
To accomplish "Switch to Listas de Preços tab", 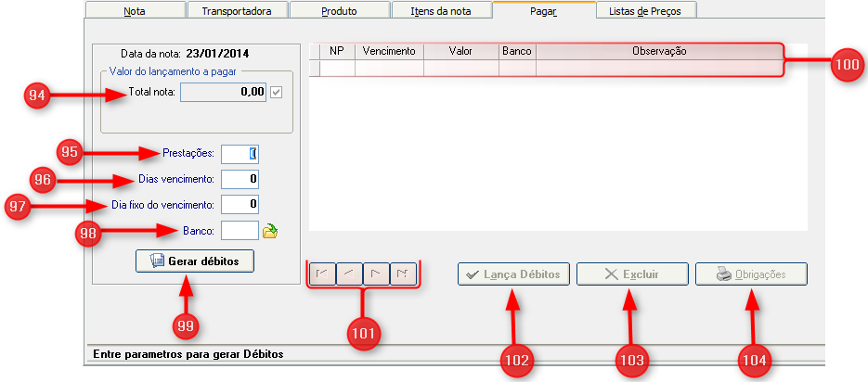I will (x=646, y=10).
